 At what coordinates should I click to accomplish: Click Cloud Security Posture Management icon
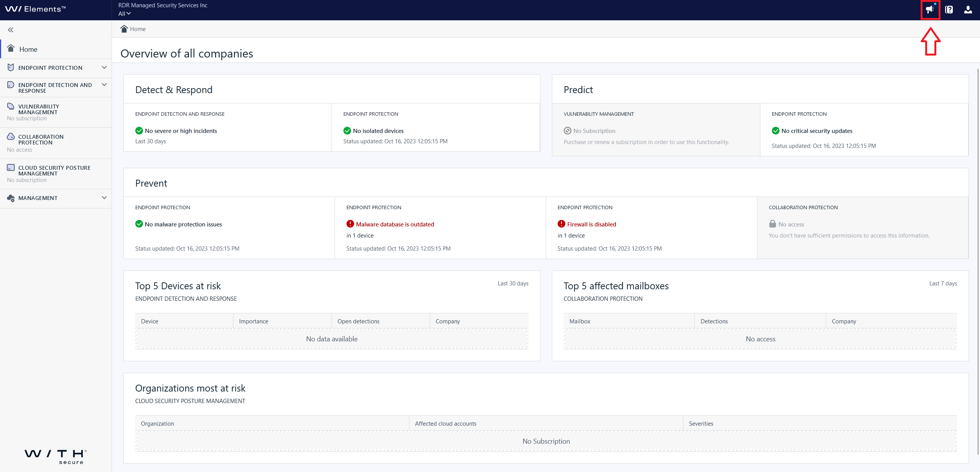11,167
